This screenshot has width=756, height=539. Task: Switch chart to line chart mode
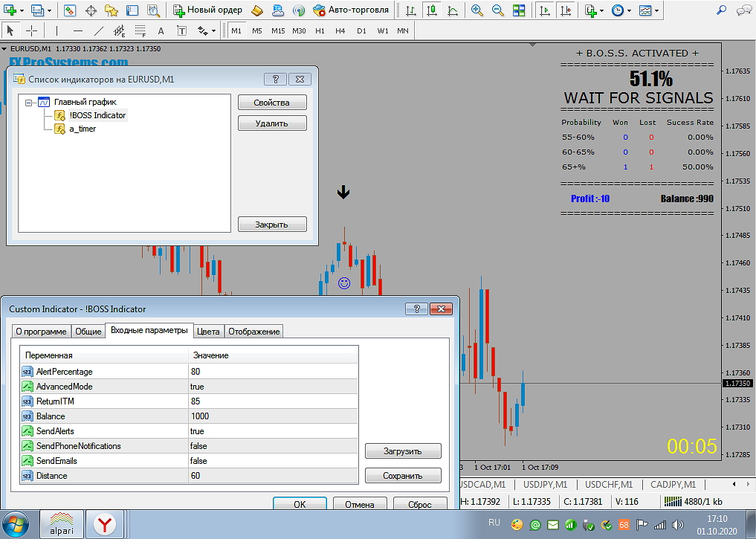[x=453, y=10]
